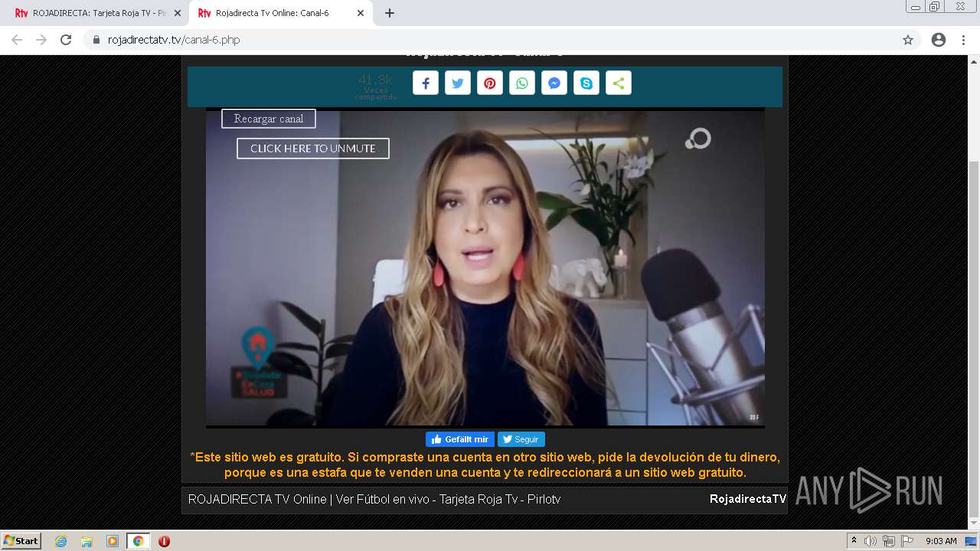Launch Internet Explorer from taskbar
This screenshot has width=980, height=551.
click(x=60, y=541)
